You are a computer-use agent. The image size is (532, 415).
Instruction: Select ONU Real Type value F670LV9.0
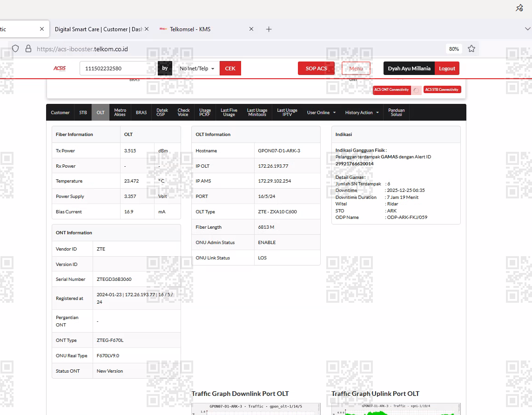click(108, 355)
